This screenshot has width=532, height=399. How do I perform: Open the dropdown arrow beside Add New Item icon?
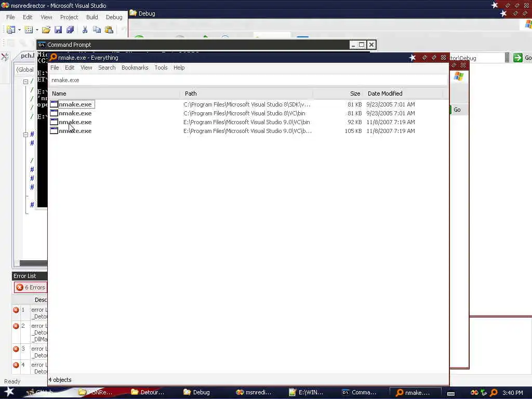point(37,30)
